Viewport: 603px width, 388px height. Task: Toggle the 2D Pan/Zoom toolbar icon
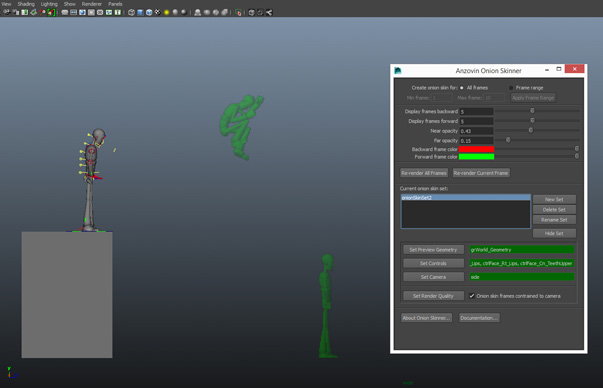[x=42, y=12]
